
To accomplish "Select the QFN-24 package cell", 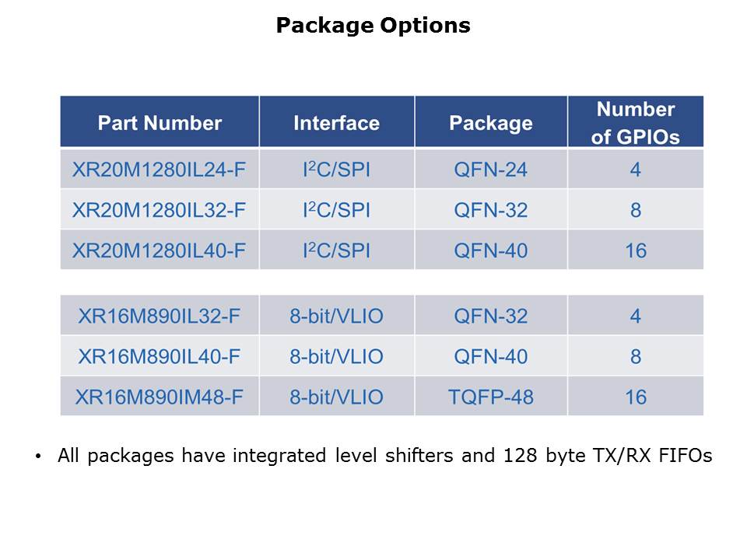I will pyautogui.click(x=490, y=170).
